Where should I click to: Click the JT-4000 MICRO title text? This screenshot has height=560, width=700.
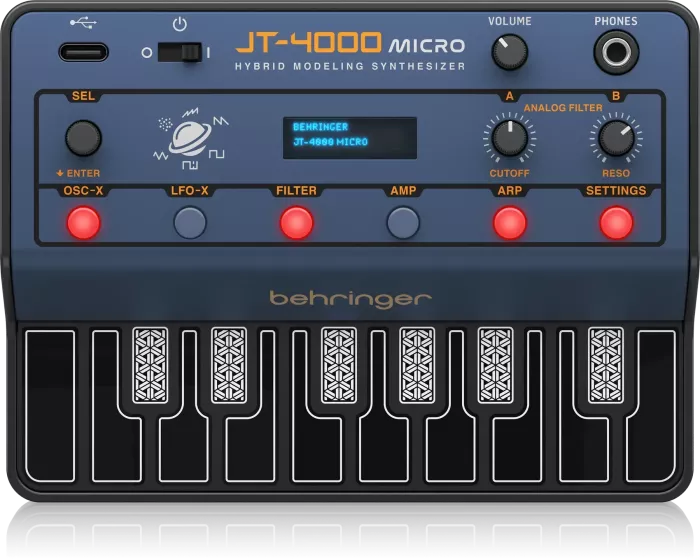pos(350,43)
